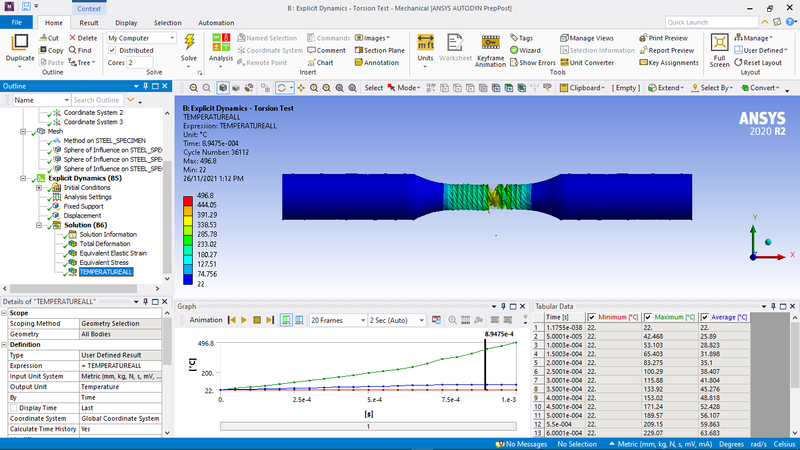
Task: Click the red 496.8 legend color band
Action: click(x=188, y=201)
